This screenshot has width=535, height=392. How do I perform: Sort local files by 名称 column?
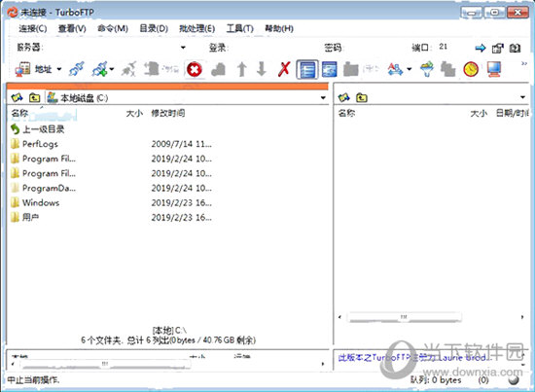[19, 113]
